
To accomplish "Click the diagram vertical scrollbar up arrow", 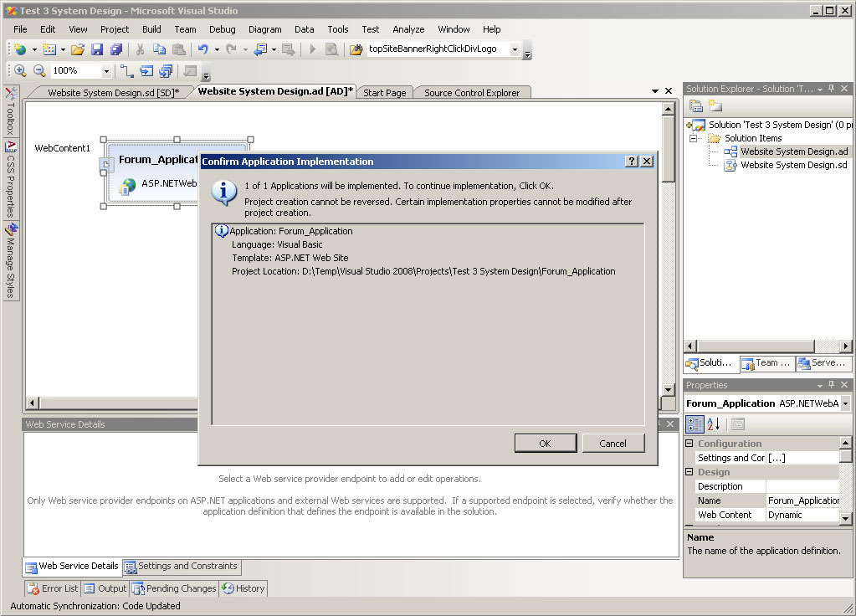I will pyautogui.click(x=668, y=109).
